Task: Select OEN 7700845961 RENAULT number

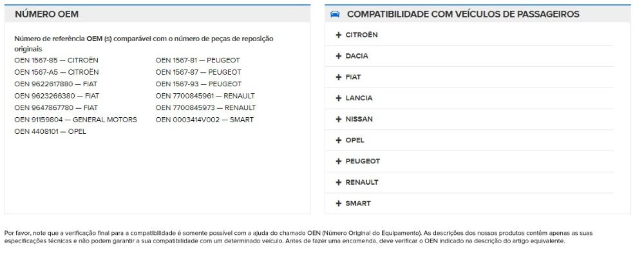Action: (205, 96)
